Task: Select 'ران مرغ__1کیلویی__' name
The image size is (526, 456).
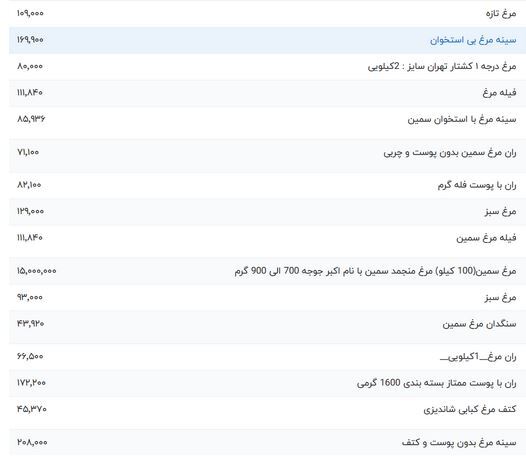Action: point(478,357)
